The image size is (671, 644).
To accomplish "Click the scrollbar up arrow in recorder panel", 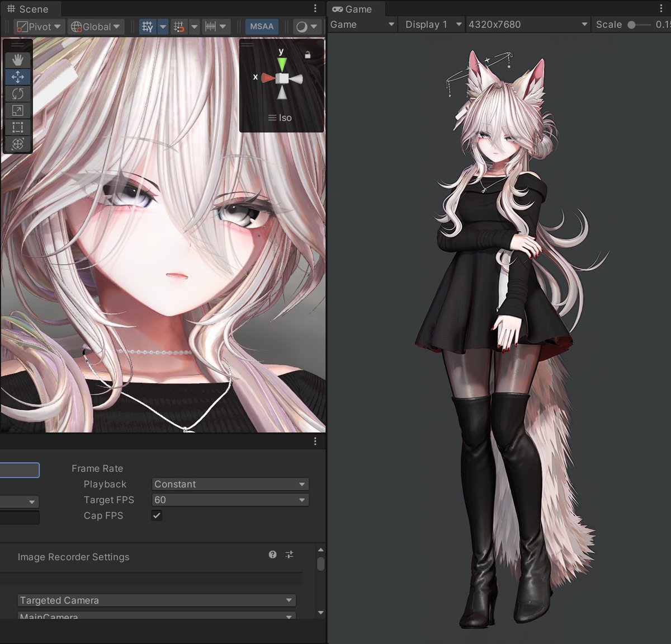I will point(320,550).
